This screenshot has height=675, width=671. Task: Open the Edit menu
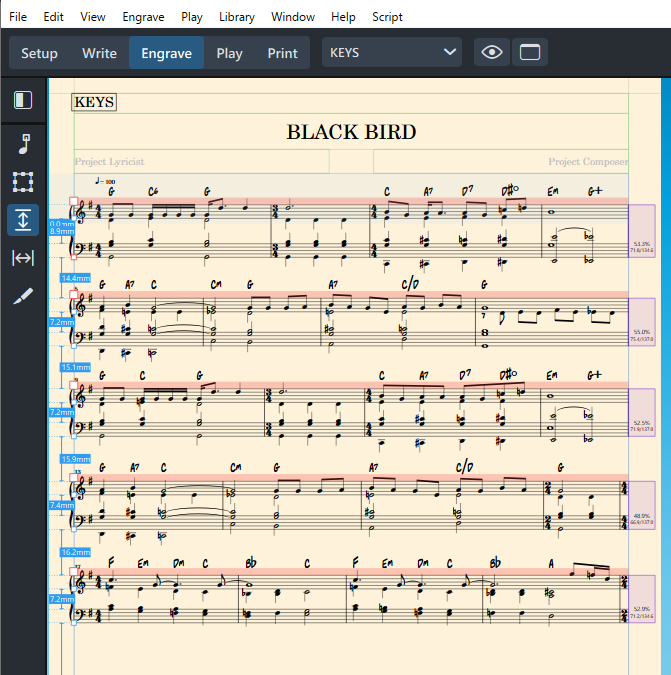pos(53,17)
